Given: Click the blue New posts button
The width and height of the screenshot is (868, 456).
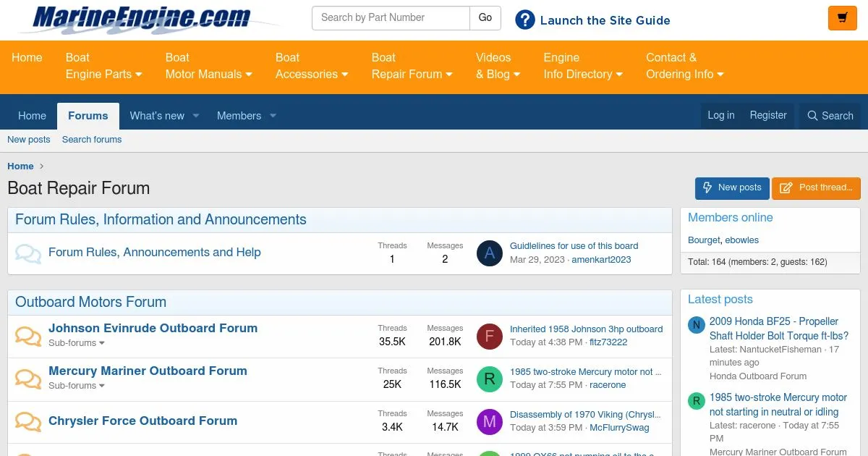Looking at the screenshot, I should tap(732, 188).
